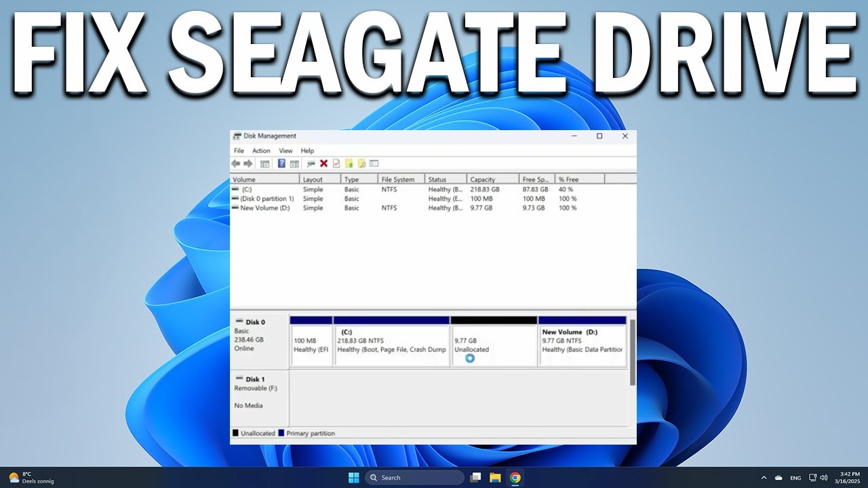The width and height of the screenshot is (868, 488).
Task: Click the Forward arrow in Disk Management toolbar
Action: pyautogui.click(x=248, y=163)
